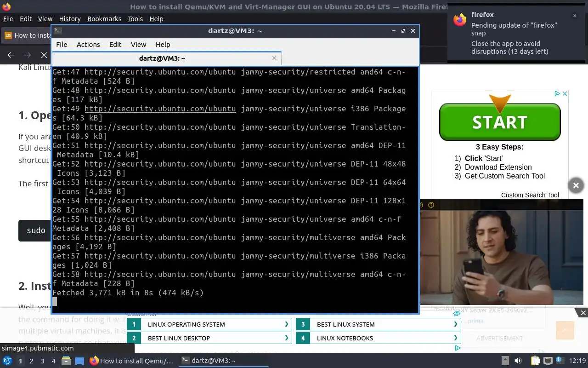
Task: Click the terminal window title bar icon
Action: click(57, 31)
